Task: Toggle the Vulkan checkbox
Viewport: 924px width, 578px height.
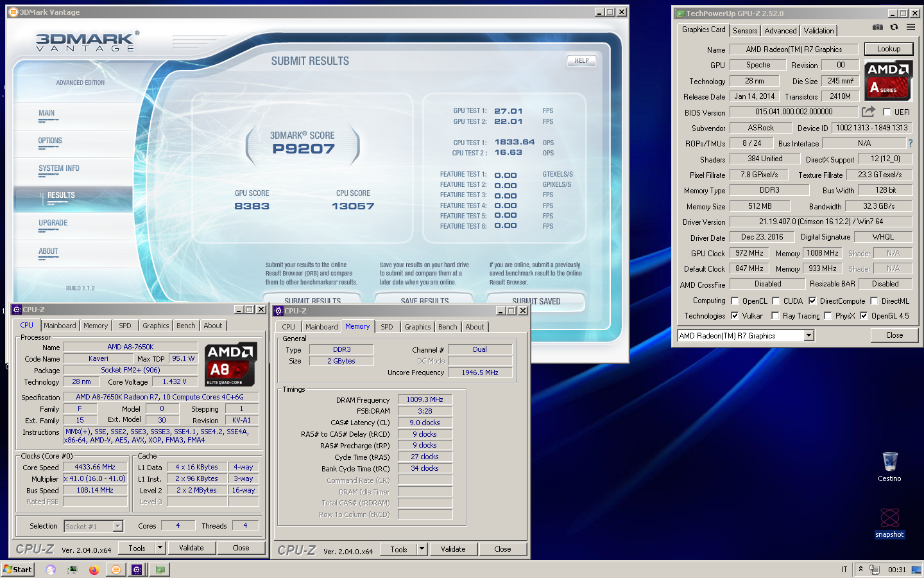Action: click(x=735, y=315)
